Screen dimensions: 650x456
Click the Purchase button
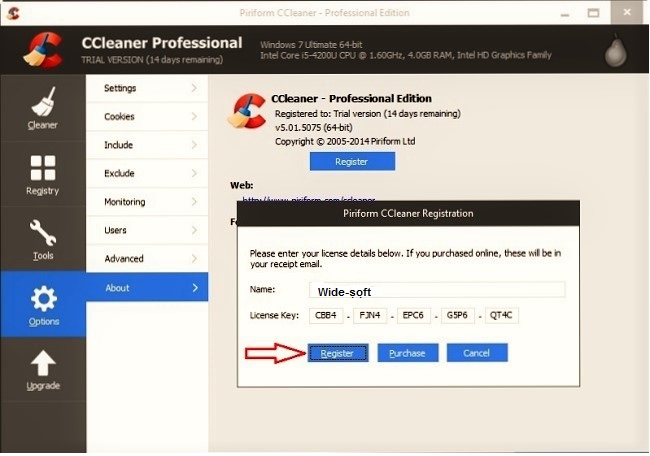(407, 353)
